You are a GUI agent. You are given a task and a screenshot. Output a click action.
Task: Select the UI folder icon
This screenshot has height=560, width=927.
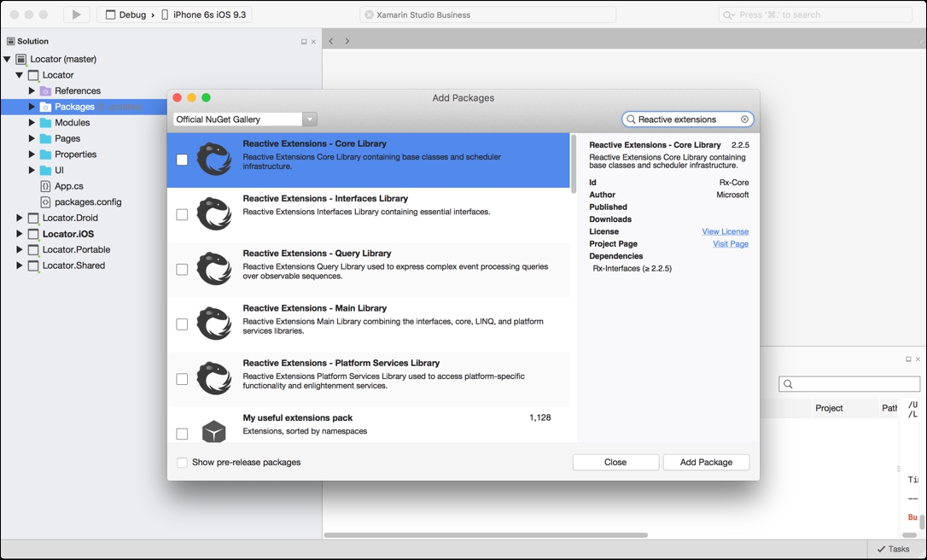45,171
